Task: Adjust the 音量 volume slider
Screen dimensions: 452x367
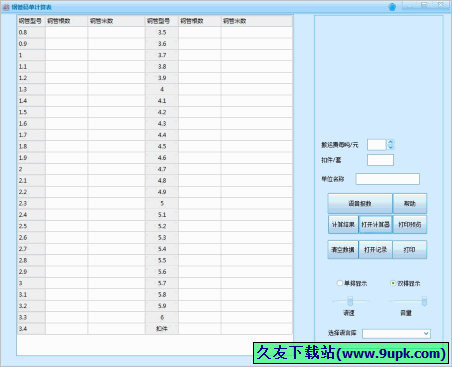Action: 424,301
